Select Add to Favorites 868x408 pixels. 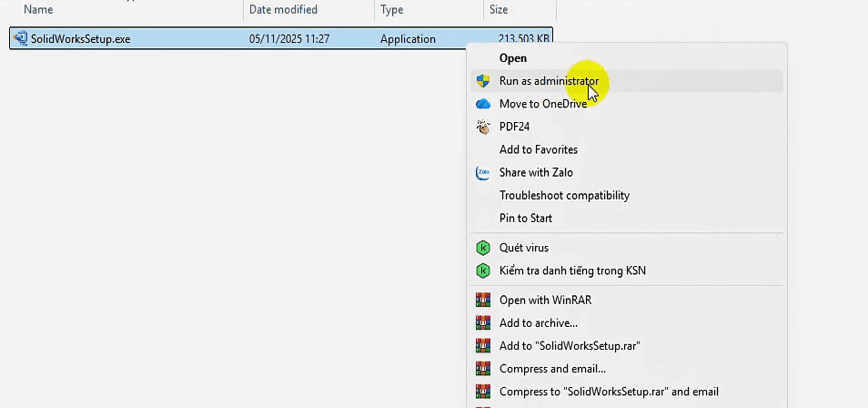tap(626, 149)
